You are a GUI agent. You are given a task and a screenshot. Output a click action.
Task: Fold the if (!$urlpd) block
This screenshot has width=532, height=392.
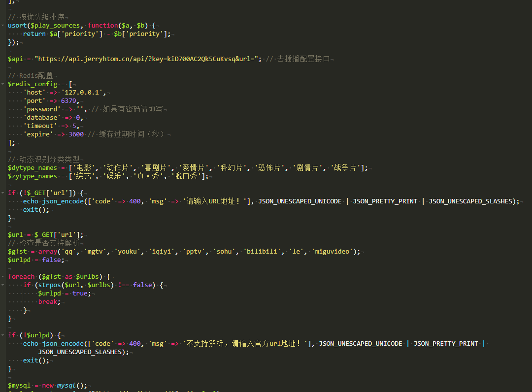pos(3,335)
